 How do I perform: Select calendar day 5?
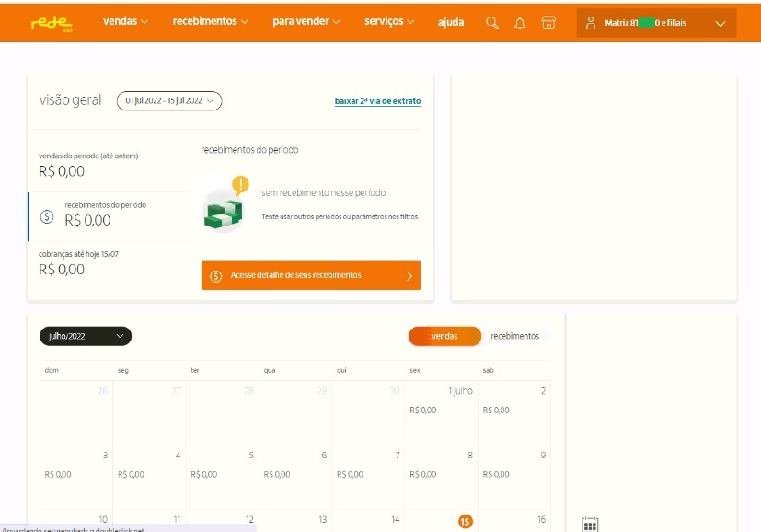223,477
